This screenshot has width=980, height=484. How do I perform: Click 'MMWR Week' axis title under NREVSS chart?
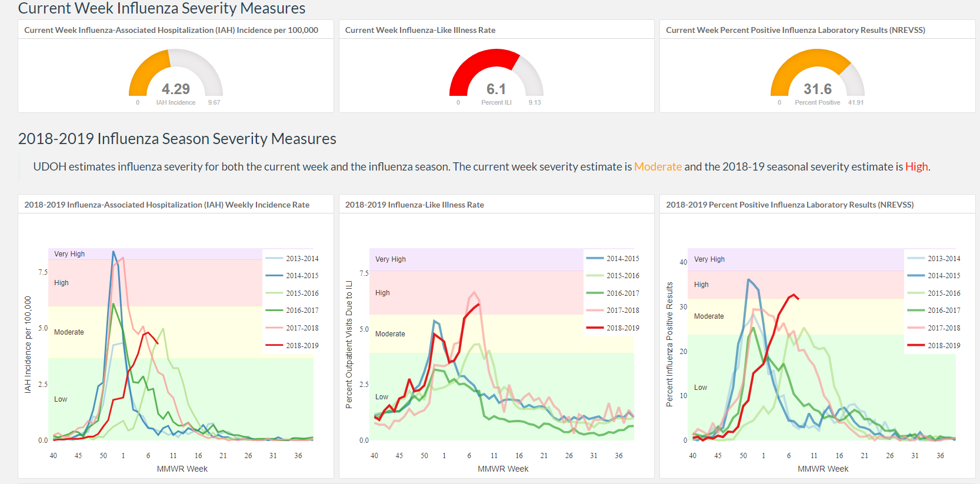[x=823, y=469]
